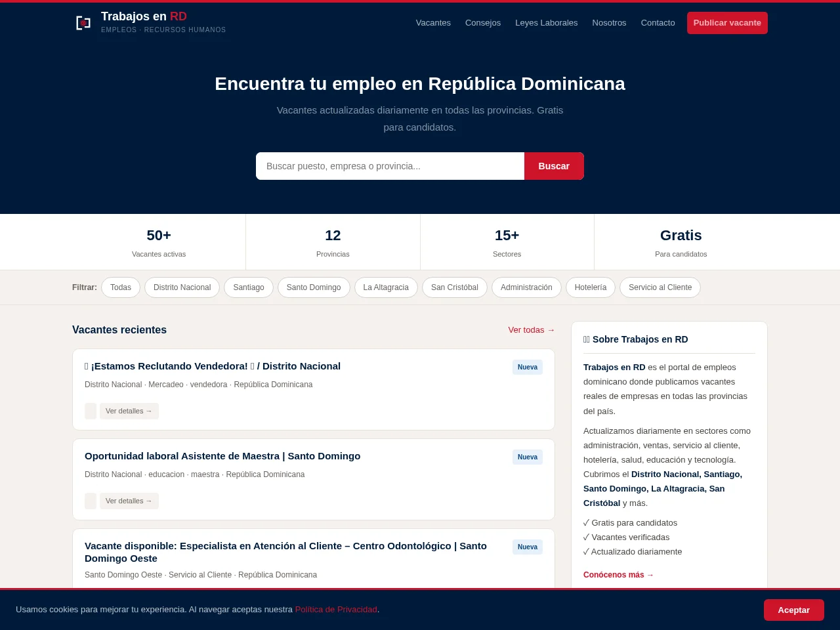Click the Trabajos en RD logo icon
840x630 pixels.
pos(83,23)
